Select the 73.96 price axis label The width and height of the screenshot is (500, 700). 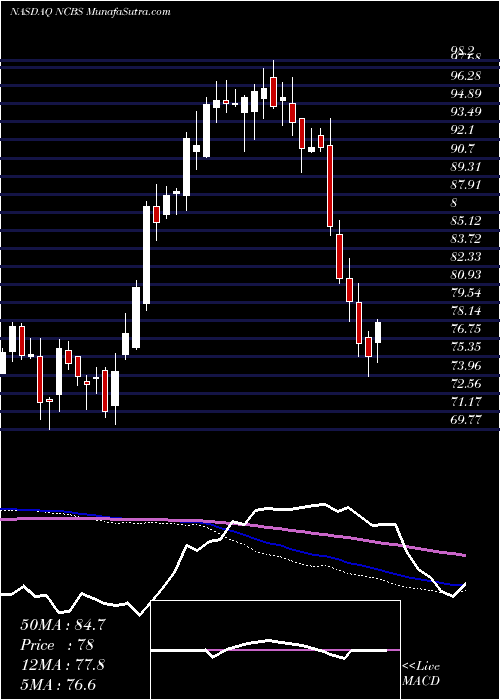tap(466, 366)
